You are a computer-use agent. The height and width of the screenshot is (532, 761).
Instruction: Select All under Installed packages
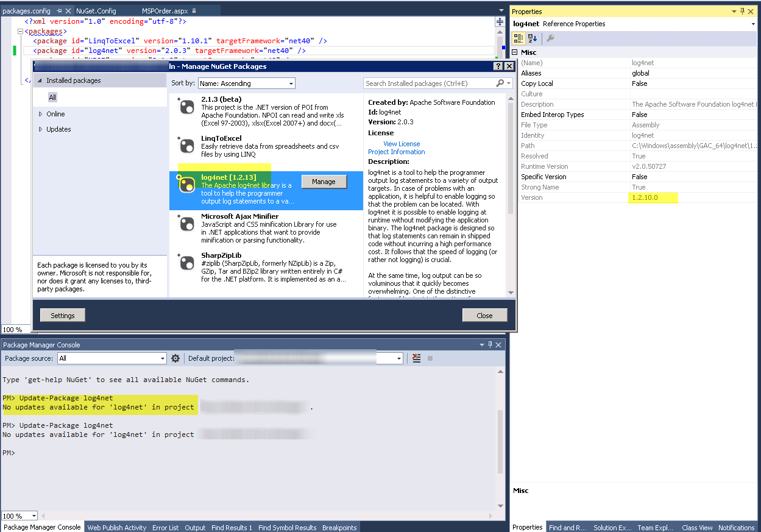(52, 98)
